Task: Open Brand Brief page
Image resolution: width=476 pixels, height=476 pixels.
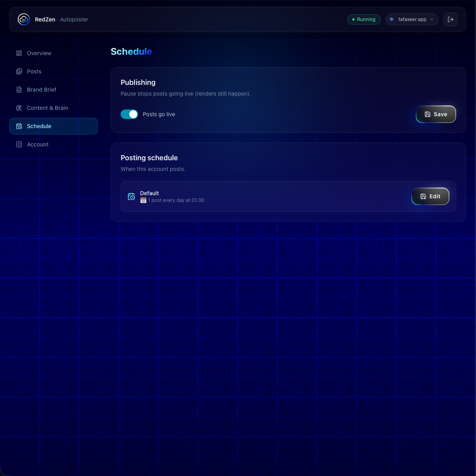Action: (x=54, y=90)
